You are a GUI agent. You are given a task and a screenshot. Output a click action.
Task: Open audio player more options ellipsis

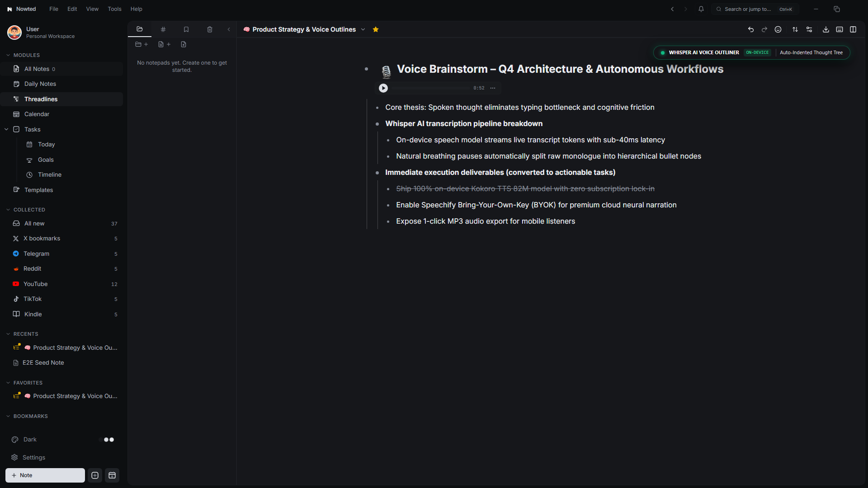click(x=493, y=88)
